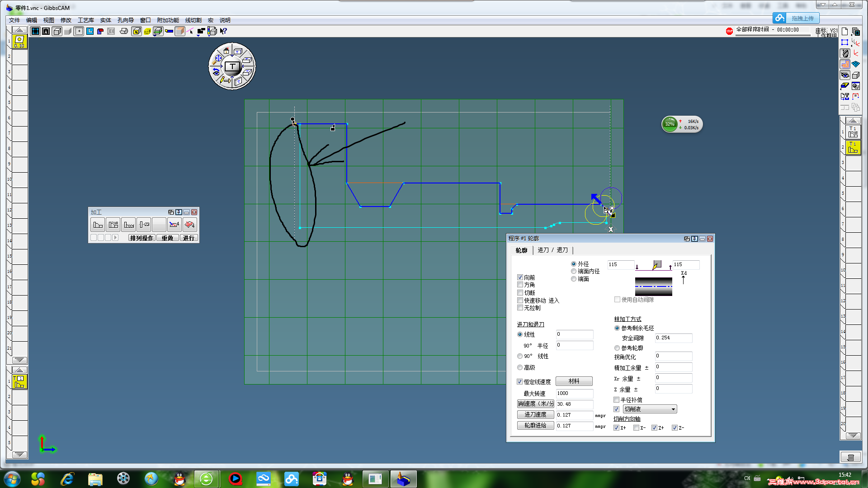Toggle the 向前 checkbox
Viewport: 868px width, 488px height.
(520, 277)
